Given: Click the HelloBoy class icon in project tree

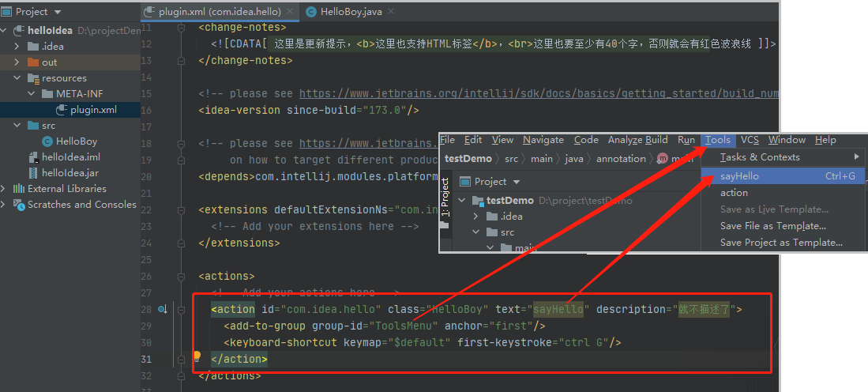Looking at the screenshot, I should pos(47,141).
